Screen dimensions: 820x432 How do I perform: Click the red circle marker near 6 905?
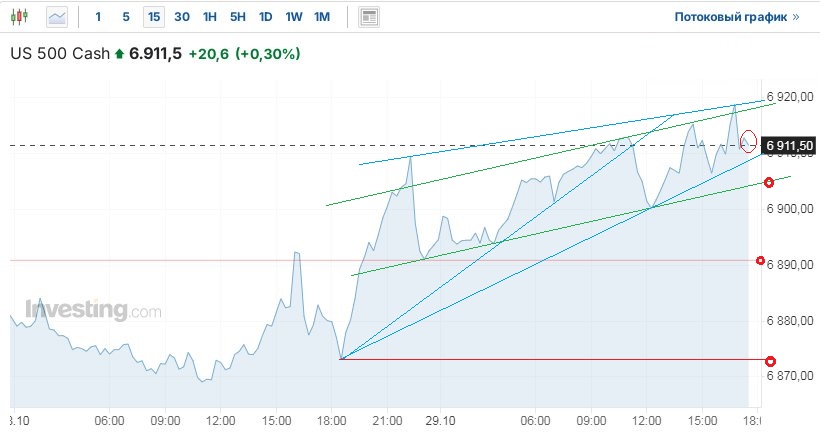point(769,182)
